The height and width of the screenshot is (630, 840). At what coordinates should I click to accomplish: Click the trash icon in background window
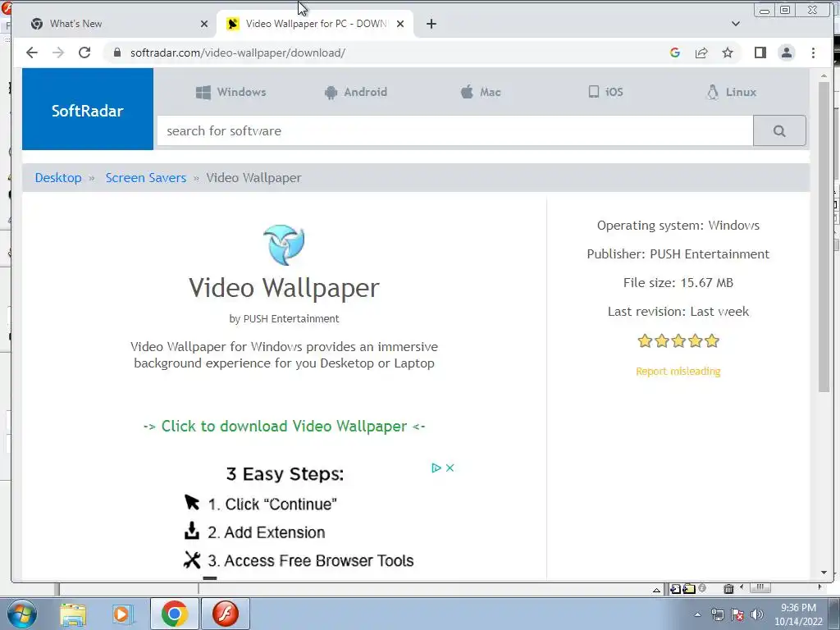(x=728, y=589)
